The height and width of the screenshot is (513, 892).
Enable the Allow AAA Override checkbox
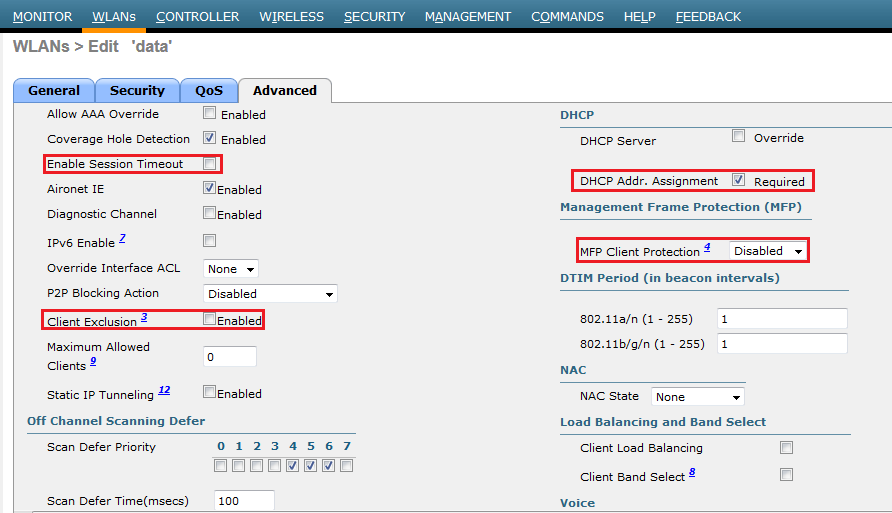coord(210,114)
